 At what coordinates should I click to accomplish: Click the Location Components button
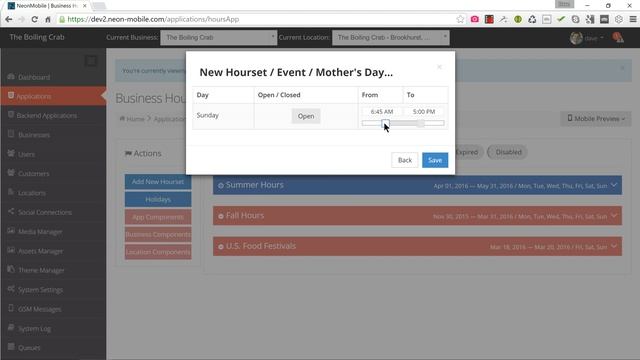point(158,252)
